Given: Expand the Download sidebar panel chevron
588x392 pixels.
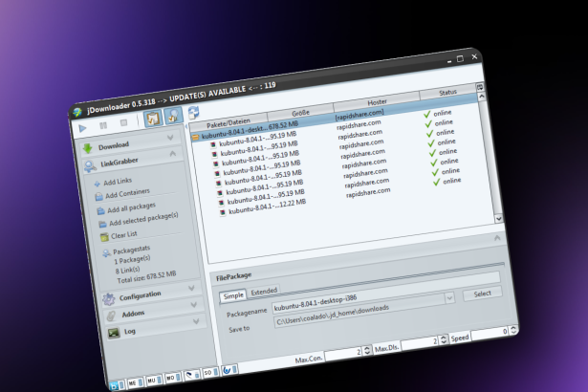Looking at the screenshot, I should [x=170, y=138].
